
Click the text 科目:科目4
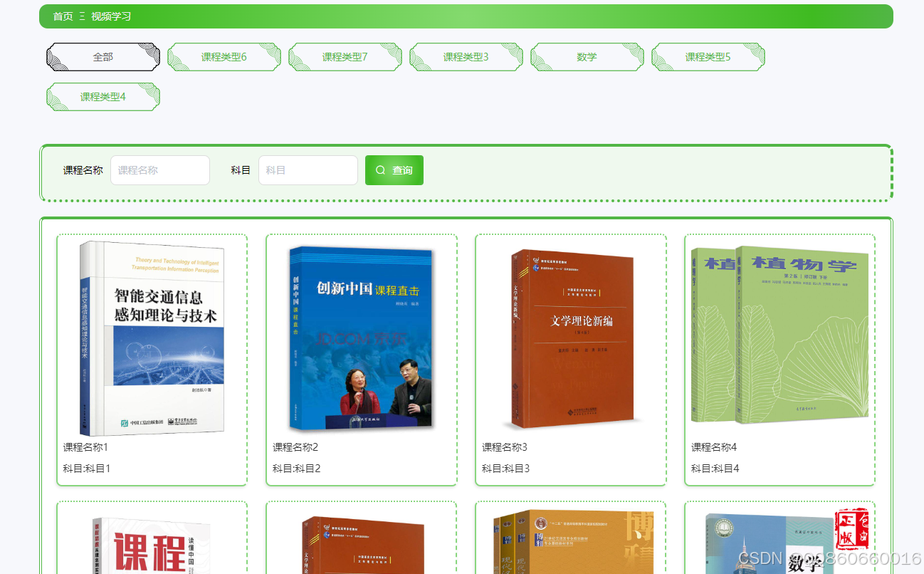[715, 469]
